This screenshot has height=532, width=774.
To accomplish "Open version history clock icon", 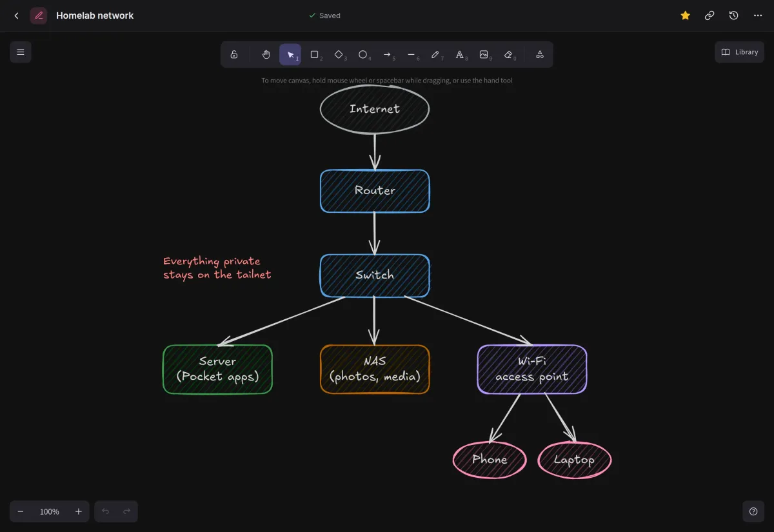I will tap(733, 15).
